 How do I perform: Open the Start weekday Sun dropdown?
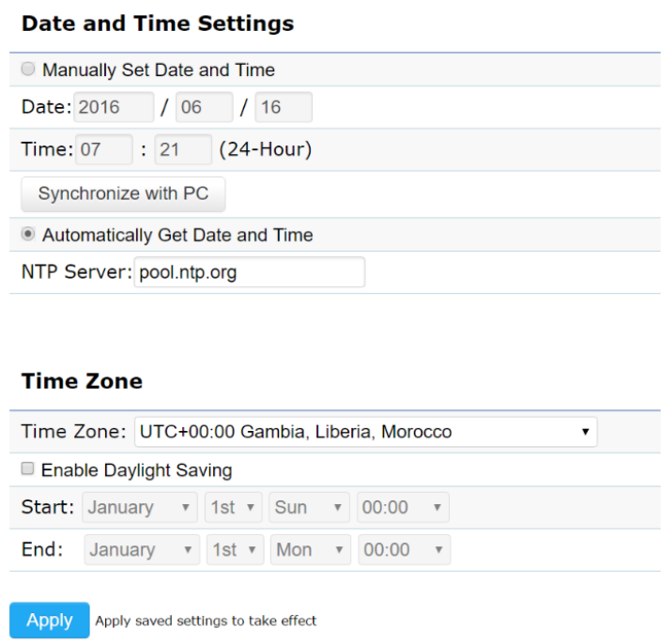309,508
